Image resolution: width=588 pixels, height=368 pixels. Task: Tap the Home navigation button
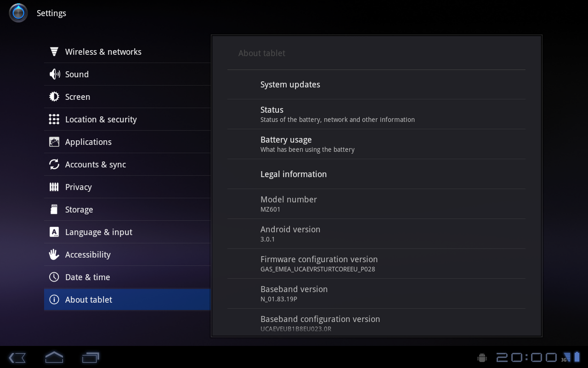click(x=54, y=357)
